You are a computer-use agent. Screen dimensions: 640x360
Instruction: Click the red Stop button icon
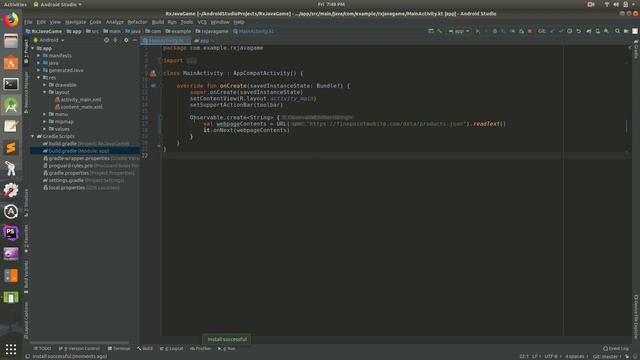coord(530,31)
